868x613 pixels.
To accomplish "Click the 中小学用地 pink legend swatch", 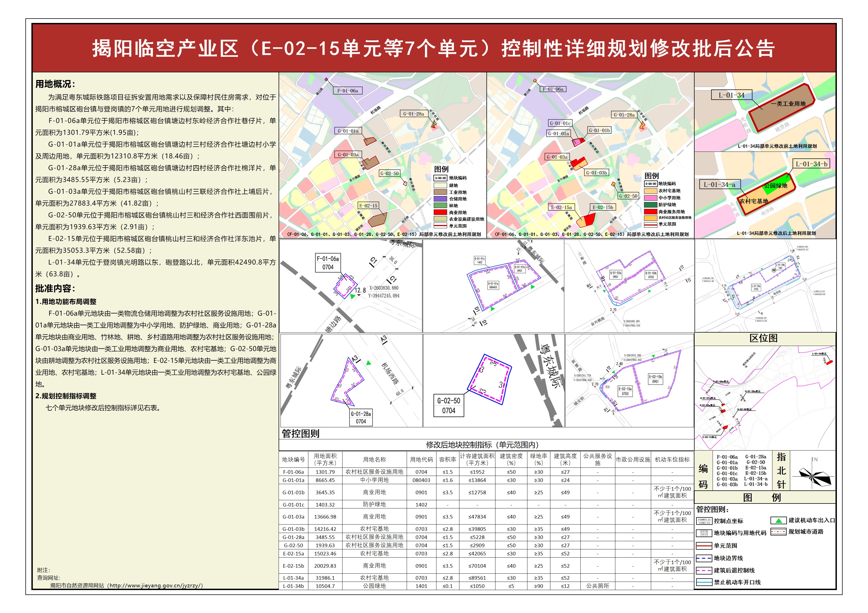I will click(x=651, y=198).
